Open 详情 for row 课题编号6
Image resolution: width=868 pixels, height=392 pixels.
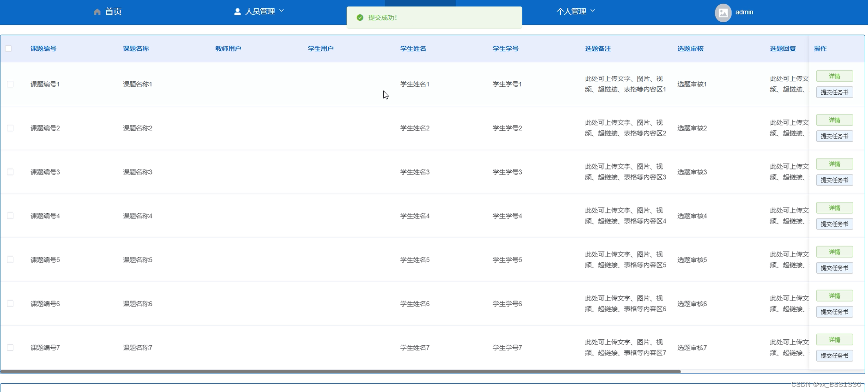(x=834, y=296)
